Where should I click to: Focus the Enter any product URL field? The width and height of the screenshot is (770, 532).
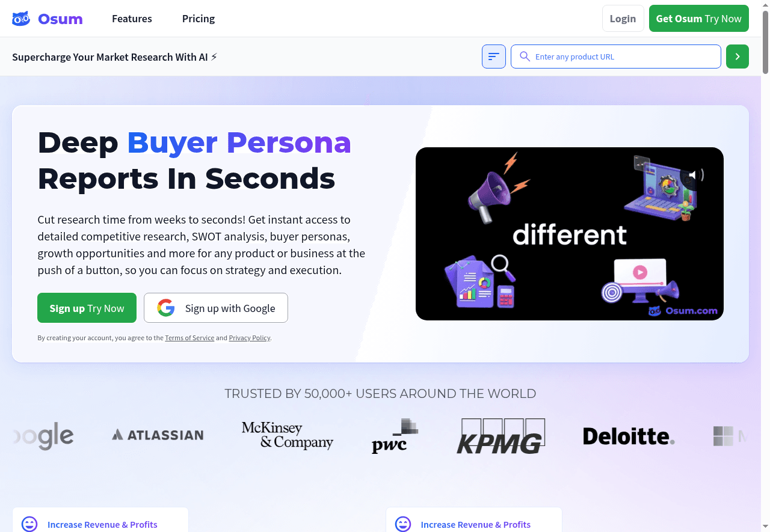pos(616,57)
